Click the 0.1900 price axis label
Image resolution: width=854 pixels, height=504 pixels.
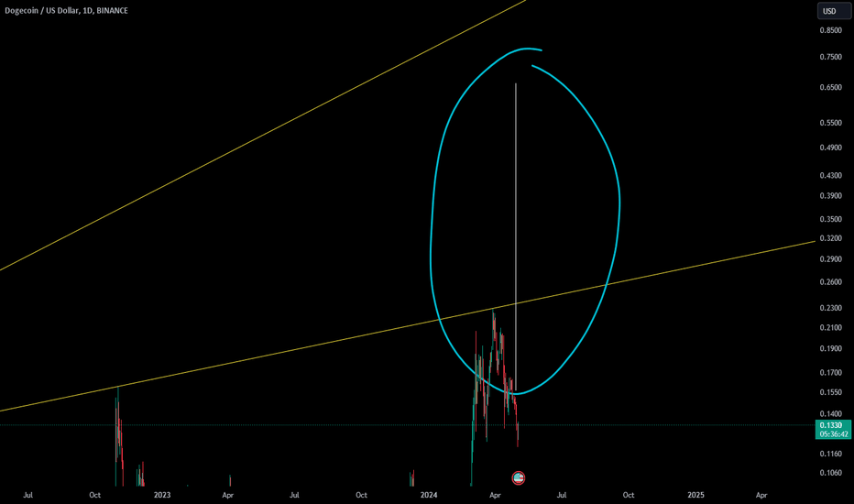(x=830, y=349)
